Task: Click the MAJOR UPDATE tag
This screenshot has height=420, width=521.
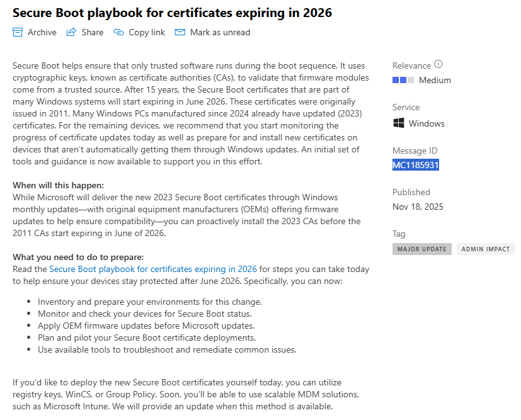Action: [422, 249]
